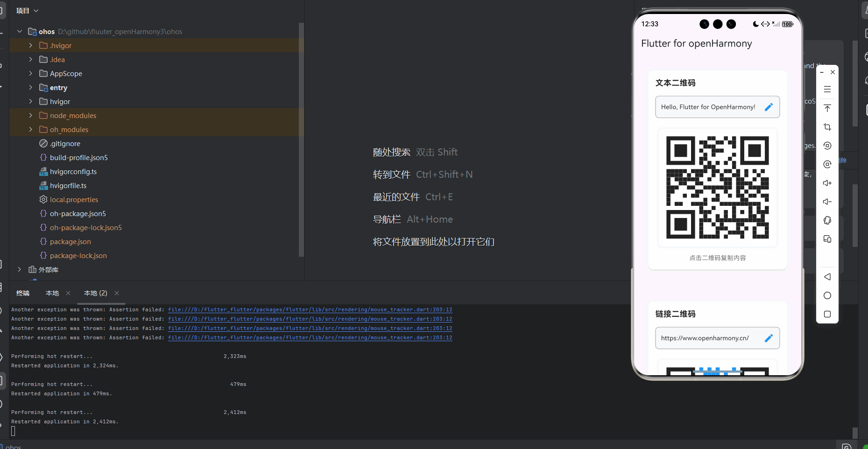Screen dimensions: 868x449
Task: Open the first mouse_tracker.dart link in terminal
Action: coord(310,309)
